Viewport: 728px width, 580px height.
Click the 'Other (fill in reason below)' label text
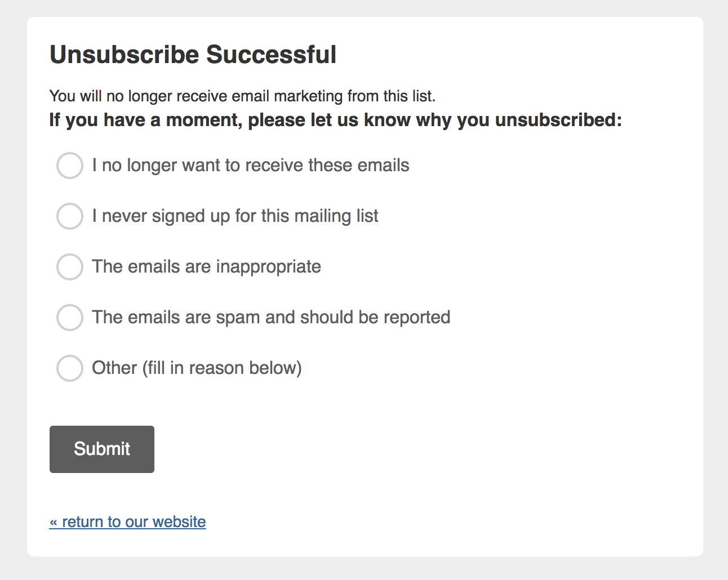pos(197,368)
